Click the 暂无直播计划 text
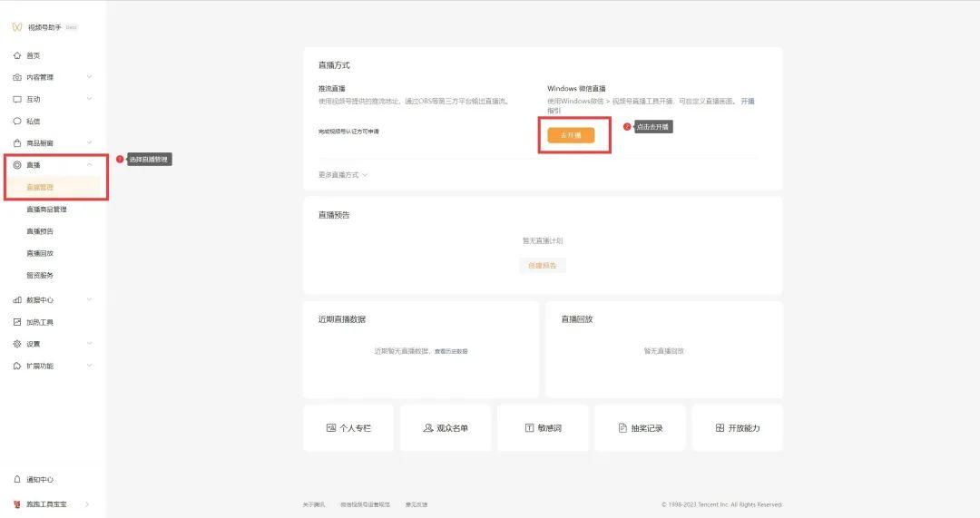980x518 pixels. (543, 240)
